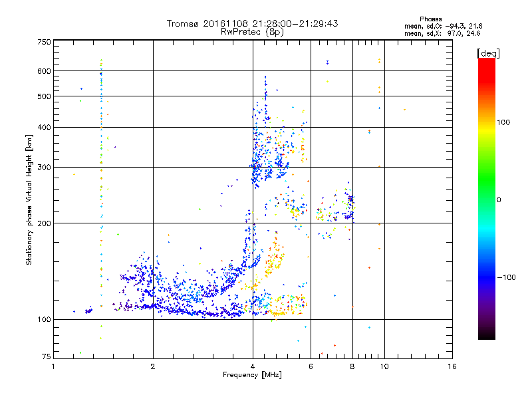Click the y-axis label 'Stationary phase Virtual Height [km]'
Viewport: 532px width, 399px height.
[x=29, y=200]
